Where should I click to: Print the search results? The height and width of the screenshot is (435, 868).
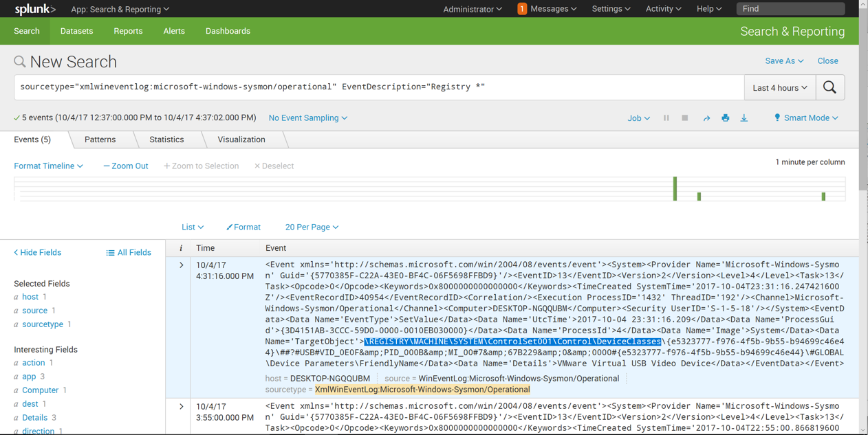[725, 118]
